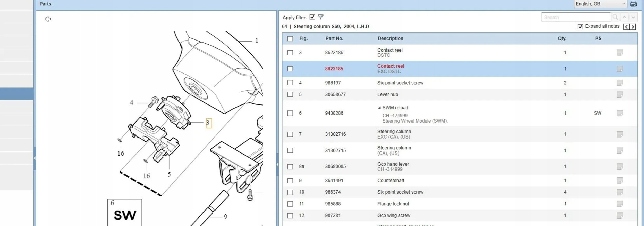Check the box for Lever hub 30658677
The width and height of the screenshot is (644, 226).
click(290, 94)
